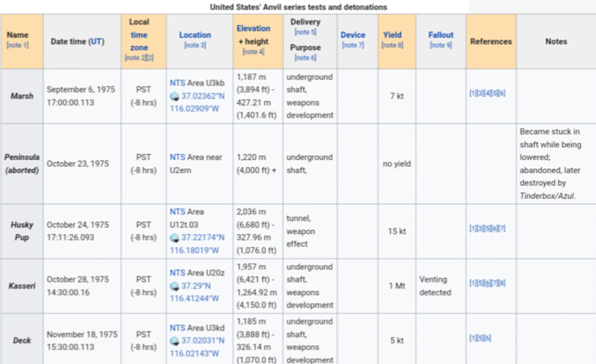
Task: Click the globe icon in the Marsh row
Action: 175,96
